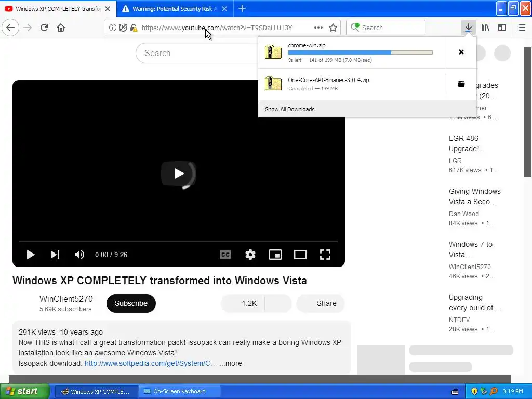Open a new browser tab

(242, 8)
